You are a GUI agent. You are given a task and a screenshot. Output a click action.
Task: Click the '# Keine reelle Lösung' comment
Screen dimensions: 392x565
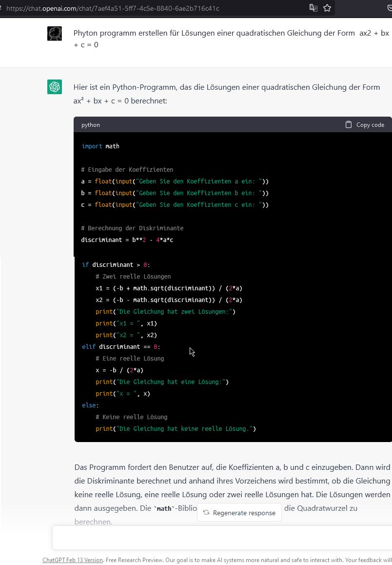click(x=131, y=417)
